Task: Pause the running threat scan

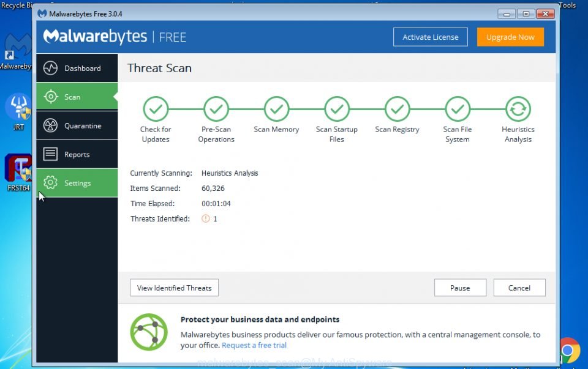Action: click(x=460, y=288)
